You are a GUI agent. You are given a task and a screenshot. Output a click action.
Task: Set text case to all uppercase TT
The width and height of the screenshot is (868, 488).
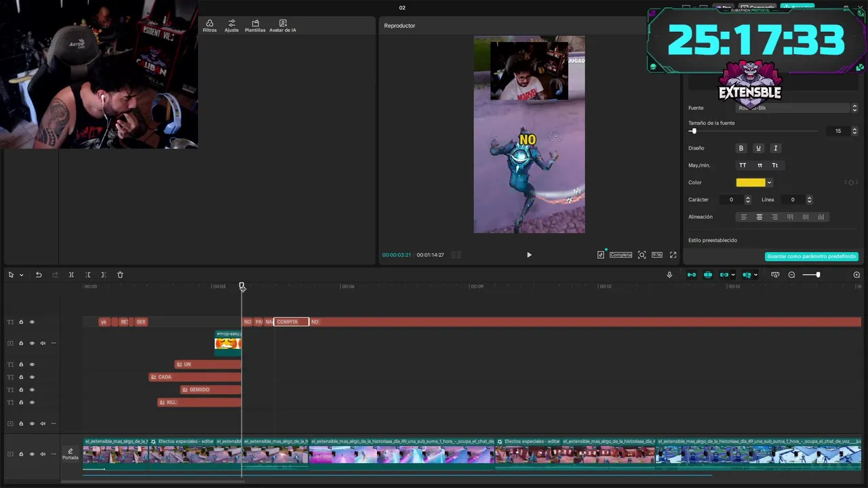pos(743,165)
